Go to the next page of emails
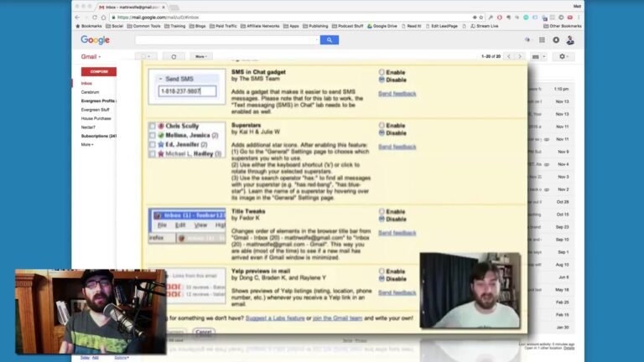Image resolution: width=644 pixels, height=362 pixels. click(x=520, y=56)
